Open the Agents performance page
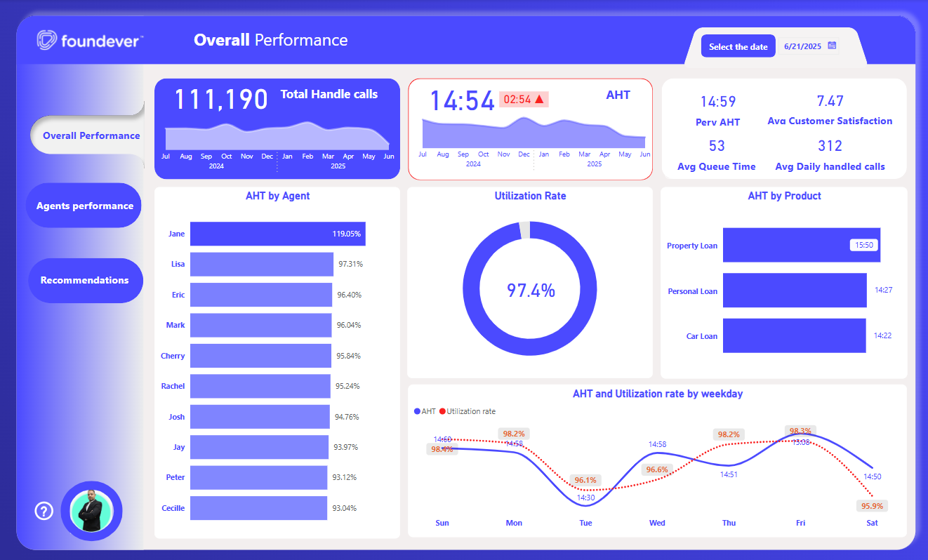 pyautogui.click(x=85, y=206)
